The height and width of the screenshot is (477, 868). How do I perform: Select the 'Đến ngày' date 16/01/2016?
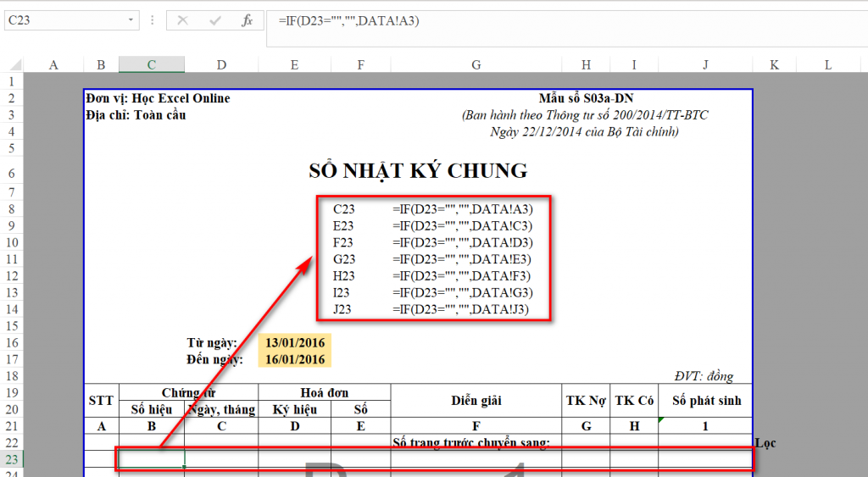294,359
